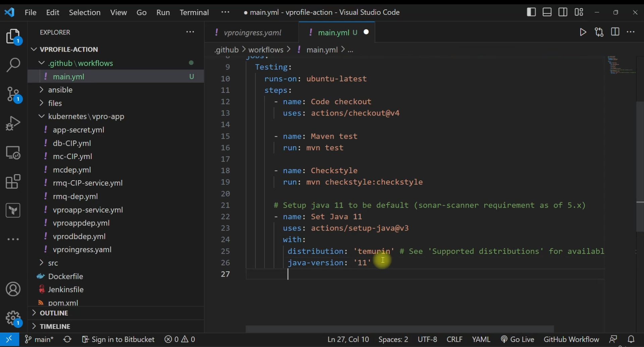Screen dimensions: 644x347
Task: Open the File menu
Action: (31, 13)
